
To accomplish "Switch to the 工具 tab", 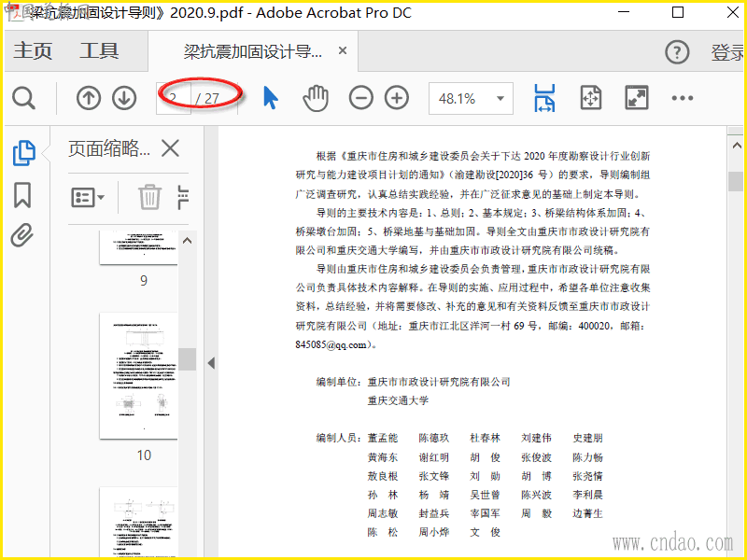I will click(x=99, y=50).
